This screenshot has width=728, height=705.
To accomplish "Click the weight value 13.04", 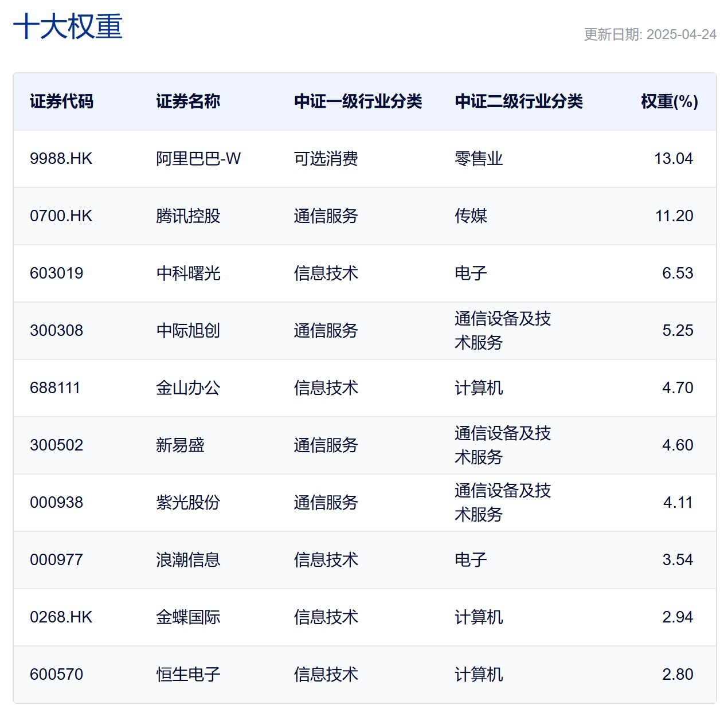I will [x=674, y=159].
